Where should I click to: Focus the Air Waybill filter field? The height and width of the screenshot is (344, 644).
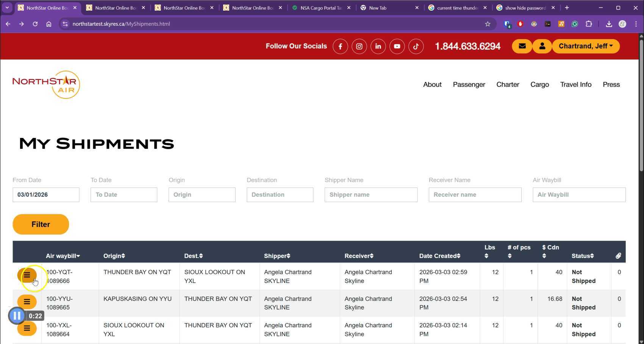(579, 195)
